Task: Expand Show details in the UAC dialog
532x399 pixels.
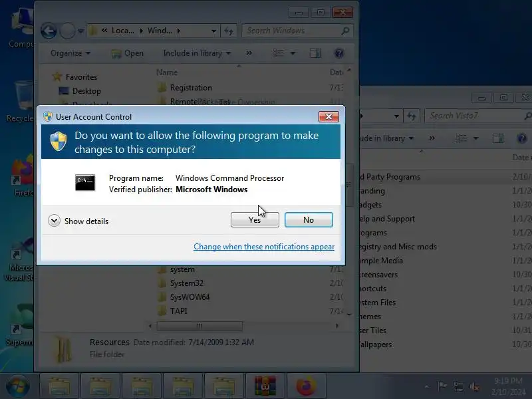Action: [78, 221]
